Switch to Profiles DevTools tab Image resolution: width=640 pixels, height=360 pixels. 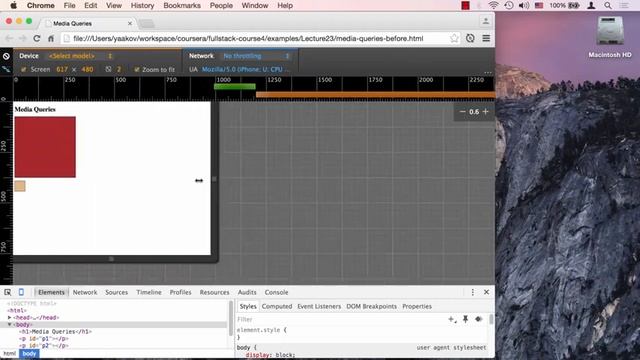click(x=180, y=292)
